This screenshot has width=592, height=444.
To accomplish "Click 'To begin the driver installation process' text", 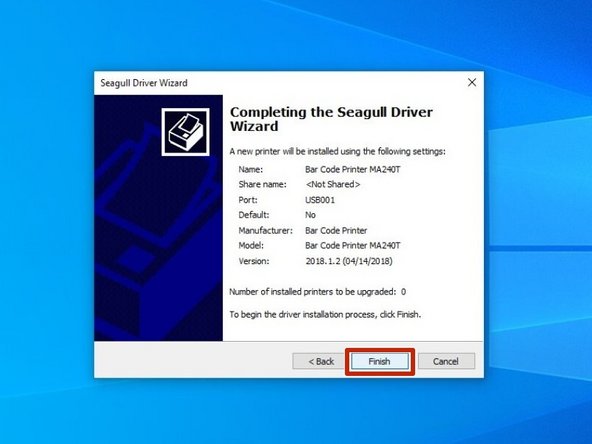I will click(325, 314).
